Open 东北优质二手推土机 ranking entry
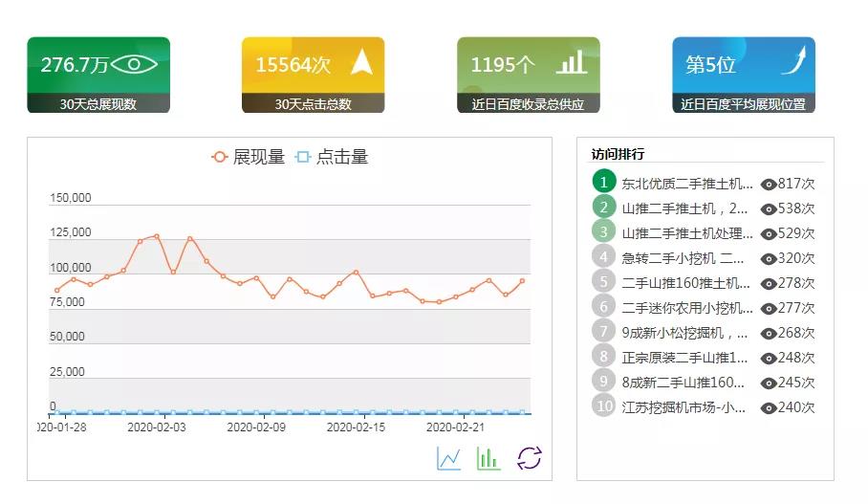Screen dimensions: 868x504 point(687,184)
